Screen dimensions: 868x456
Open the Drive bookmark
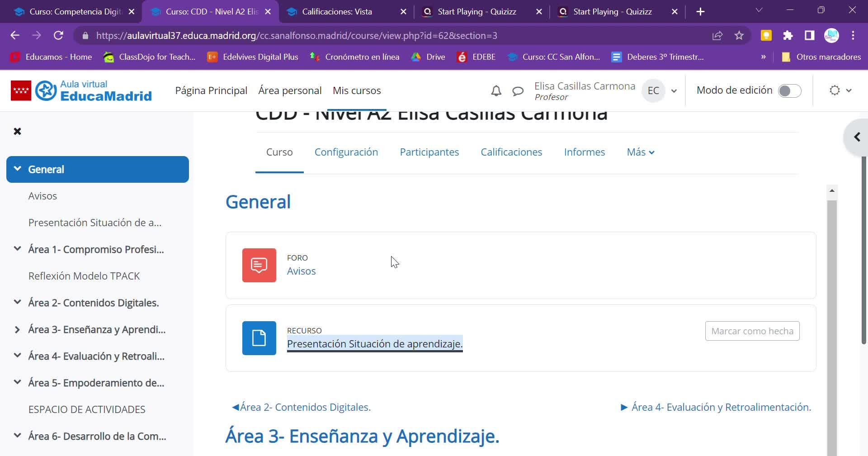(x=428, y=57)
